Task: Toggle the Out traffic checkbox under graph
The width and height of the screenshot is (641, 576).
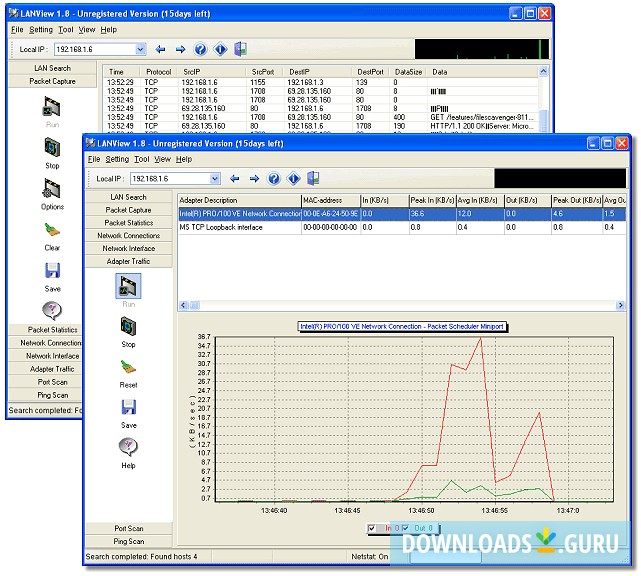Action: [405, 528]
